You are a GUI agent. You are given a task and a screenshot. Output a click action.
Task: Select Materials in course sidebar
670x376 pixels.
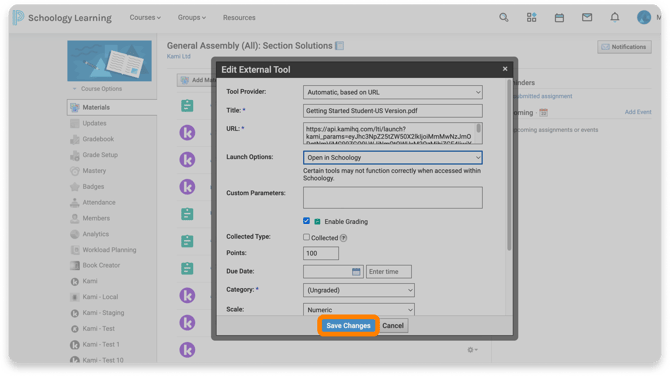click(x=112, y=108)
